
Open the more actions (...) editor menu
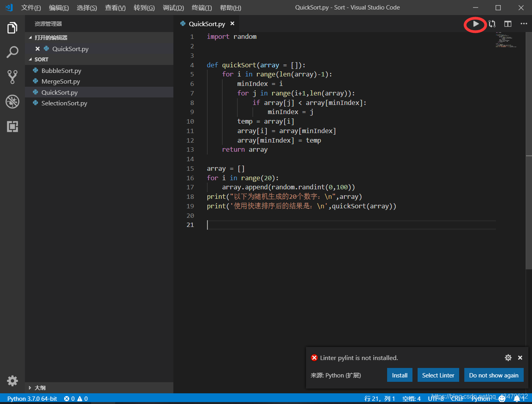pyautogui.click(x=524, y=24)
